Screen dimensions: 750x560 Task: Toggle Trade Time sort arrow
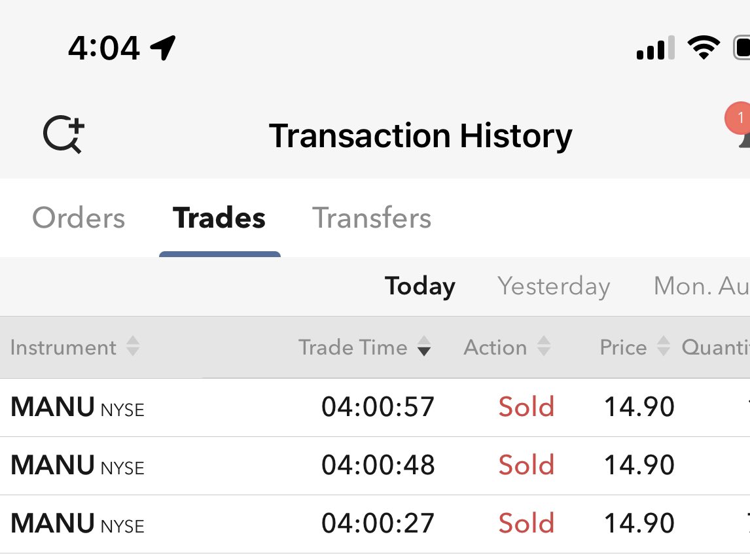[424, 347]
